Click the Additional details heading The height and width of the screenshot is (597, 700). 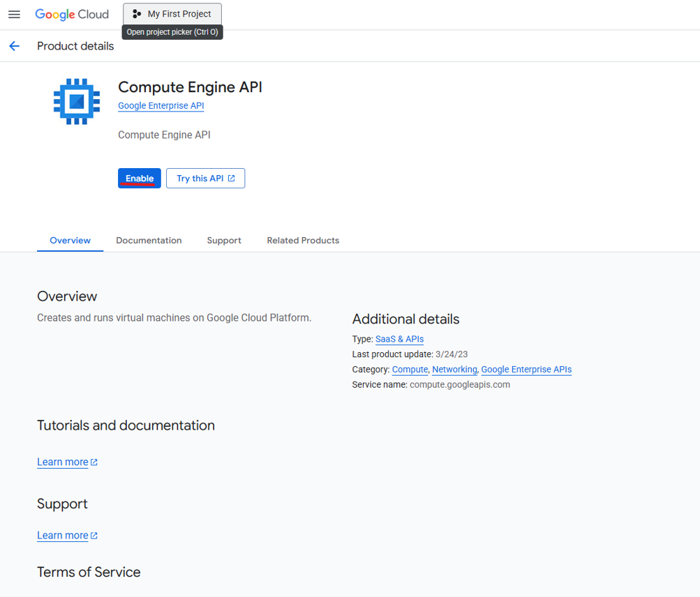coord(405,319)
